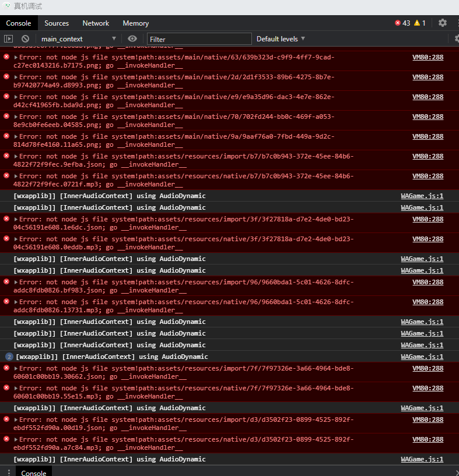Screen dimensions: 459x476
Task: Open VM80:288 link for native/d3 mp3 error
Action: (428, 439)
